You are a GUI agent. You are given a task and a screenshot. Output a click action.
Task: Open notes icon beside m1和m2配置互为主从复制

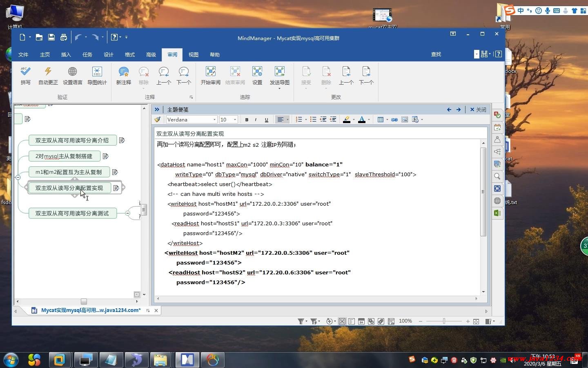tap(115, 172)
